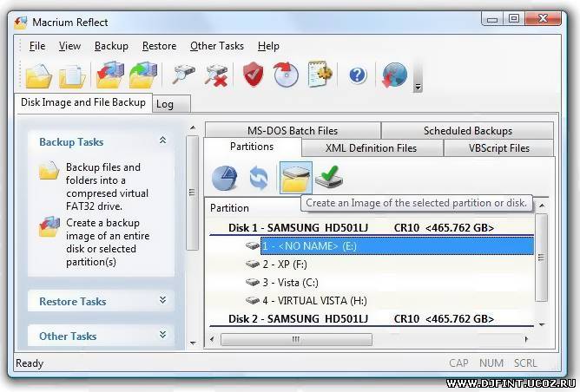Collapse the Backup Tasks panel
The image size is (580, 392).
162,140
